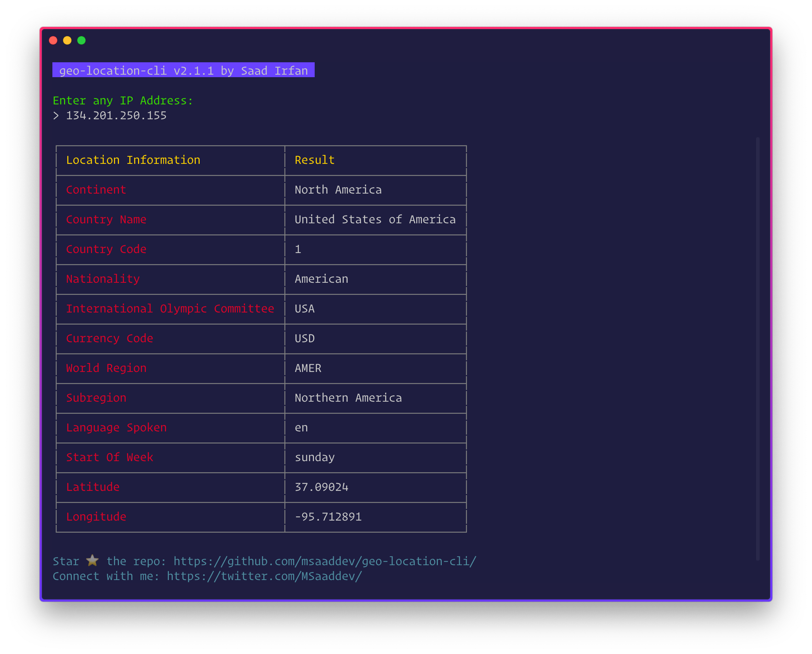Click the 'International Olympic Committee' label
This screenshot has height=654, width=812.
(170, 309)
